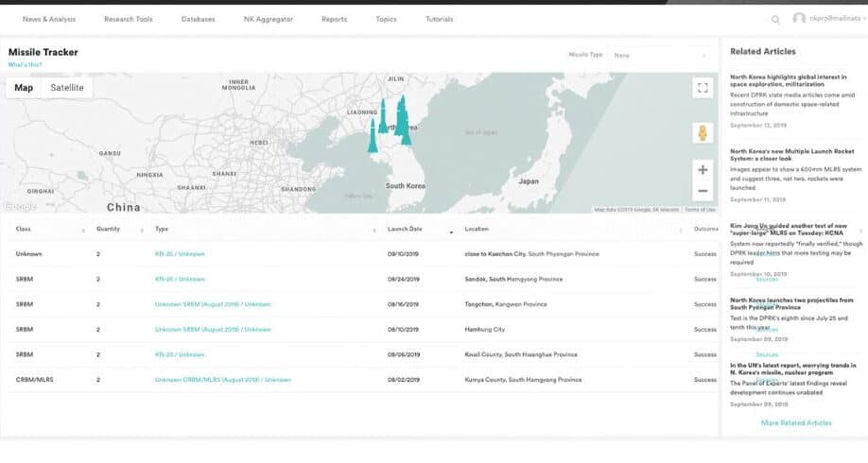This screenshot has height=463, width=868.
Task: Open KN-25 type link for 08/24/2019 launch
Action: click(x=180, y=279)
